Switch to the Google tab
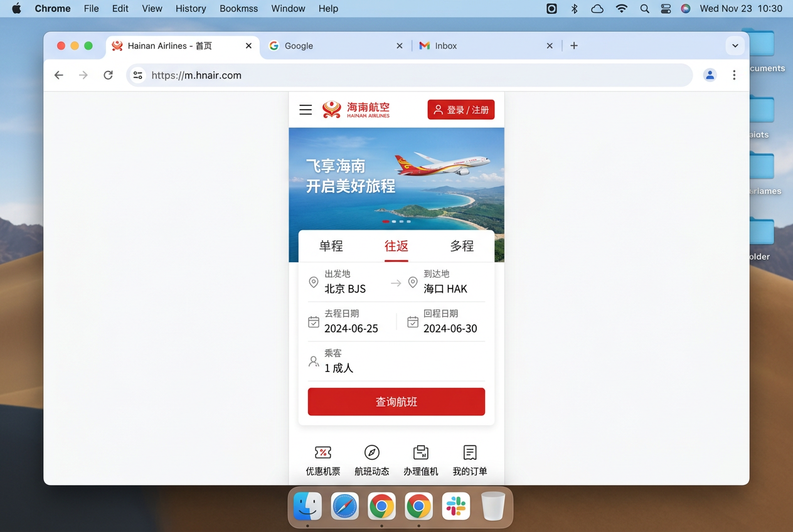793x532 pixels. [336, 46]
